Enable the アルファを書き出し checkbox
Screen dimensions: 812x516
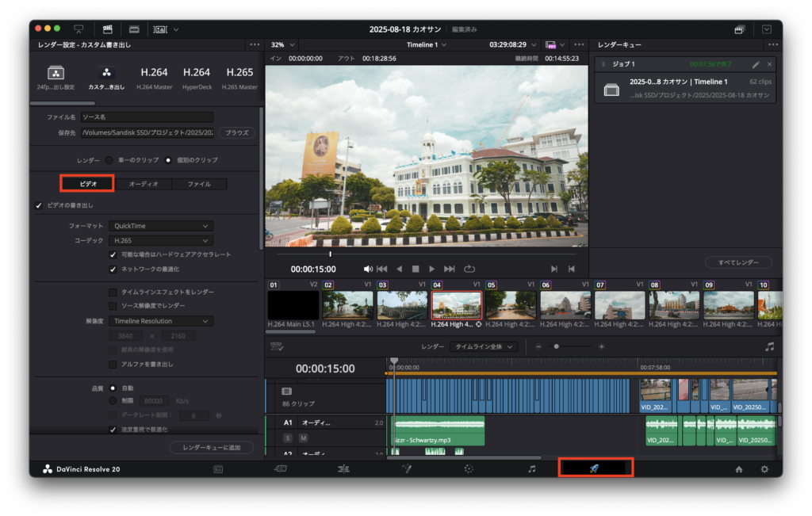(113, 364)
